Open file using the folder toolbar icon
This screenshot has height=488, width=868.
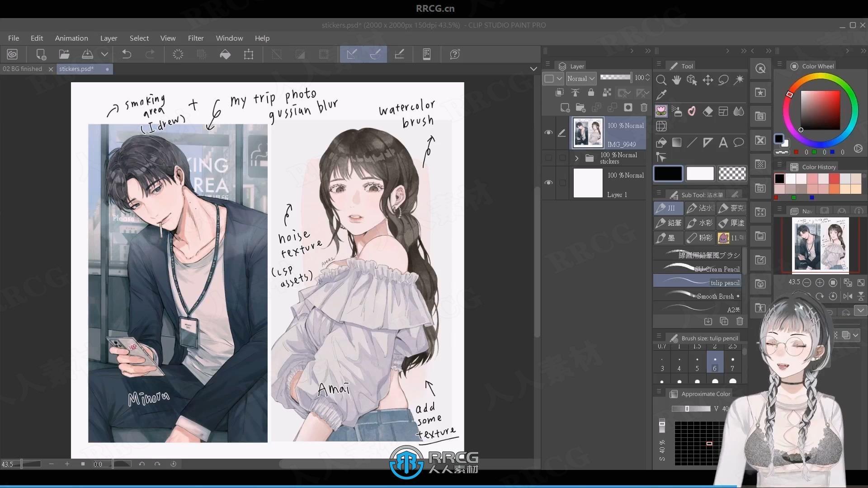click(x=64, y=54)
